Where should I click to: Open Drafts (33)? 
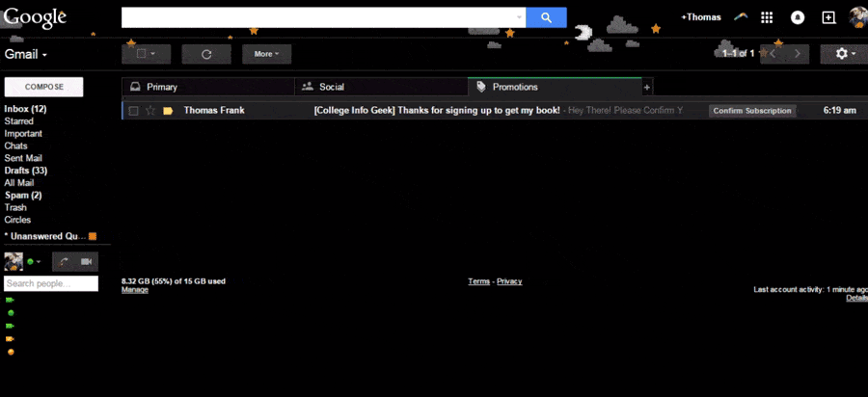tap(26, 171)
